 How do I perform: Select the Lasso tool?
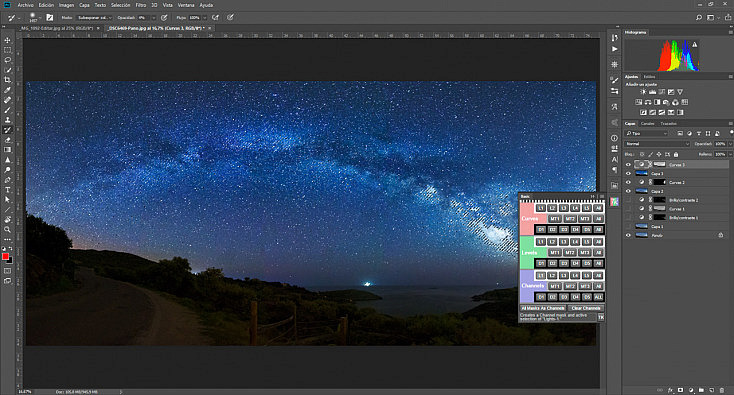(x=7, y=60)
